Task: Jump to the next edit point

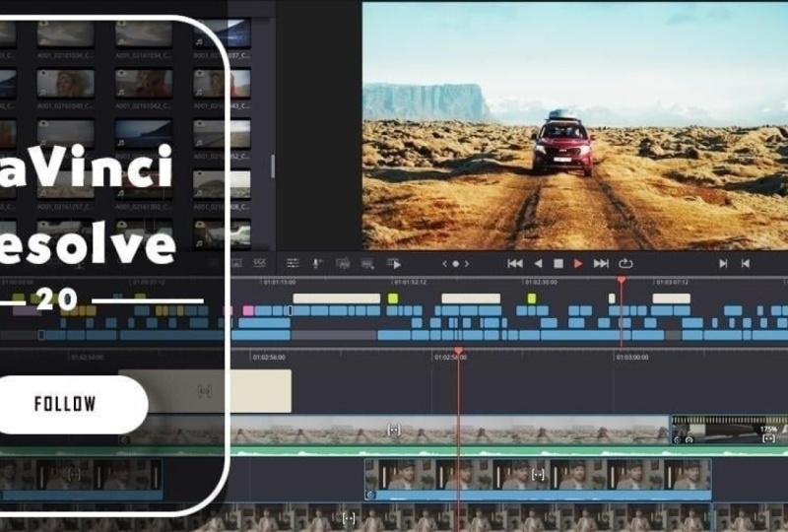Action: (723, 263)
